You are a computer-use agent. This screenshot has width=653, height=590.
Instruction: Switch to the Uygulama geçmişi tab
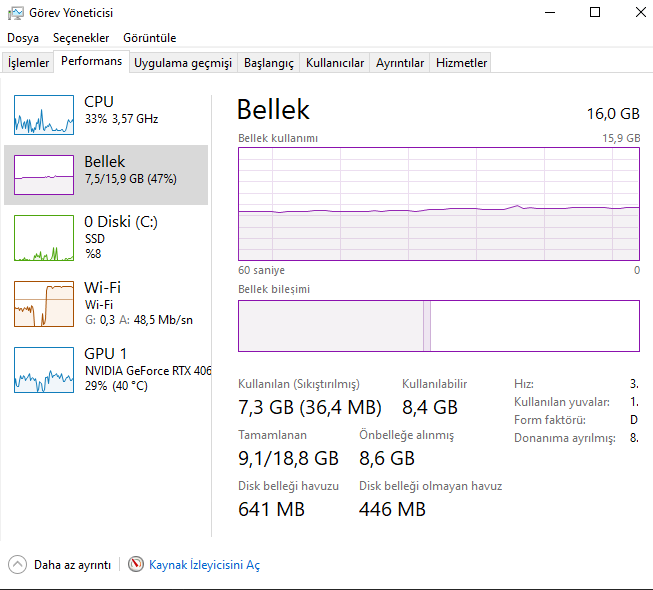[x=183, y=63]
